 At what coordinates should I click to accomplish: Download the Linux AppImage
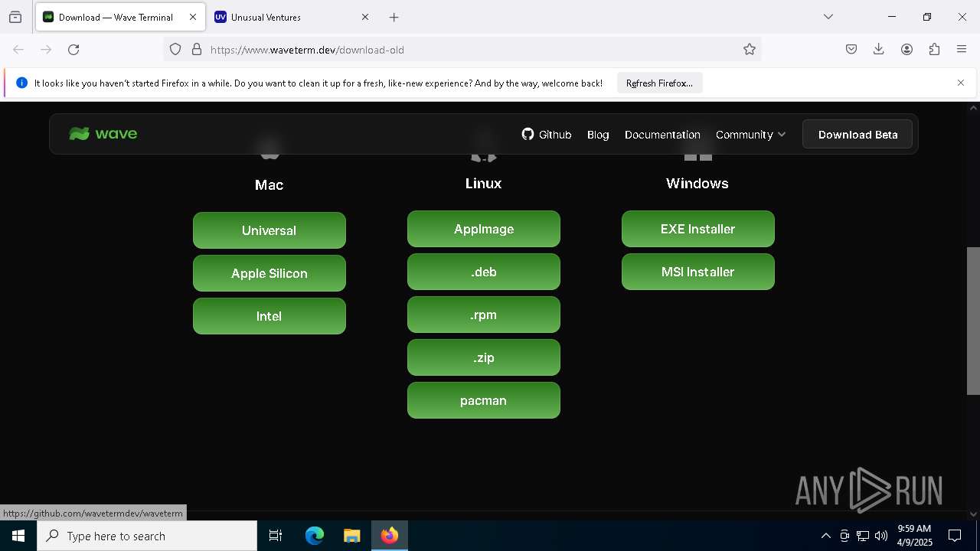484,229
